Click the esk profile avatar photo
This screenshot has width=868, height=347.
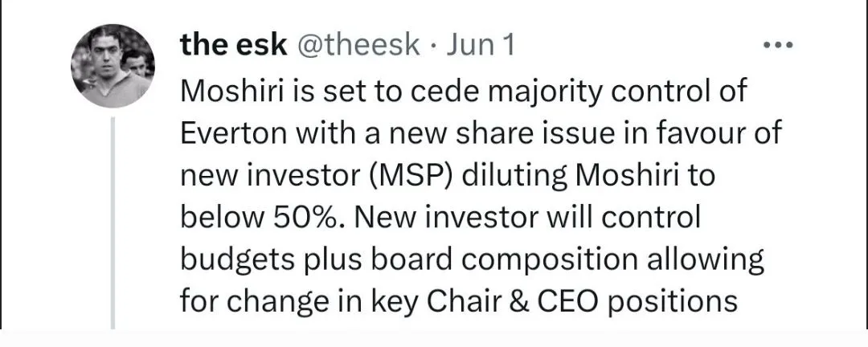pos(113,64)
